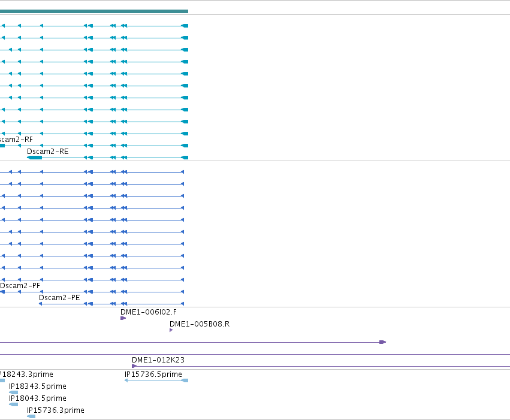The height and width of the screenshot is (420, 510).
Task: Click the DME1-012K23 label
Action: pos(158,360)
